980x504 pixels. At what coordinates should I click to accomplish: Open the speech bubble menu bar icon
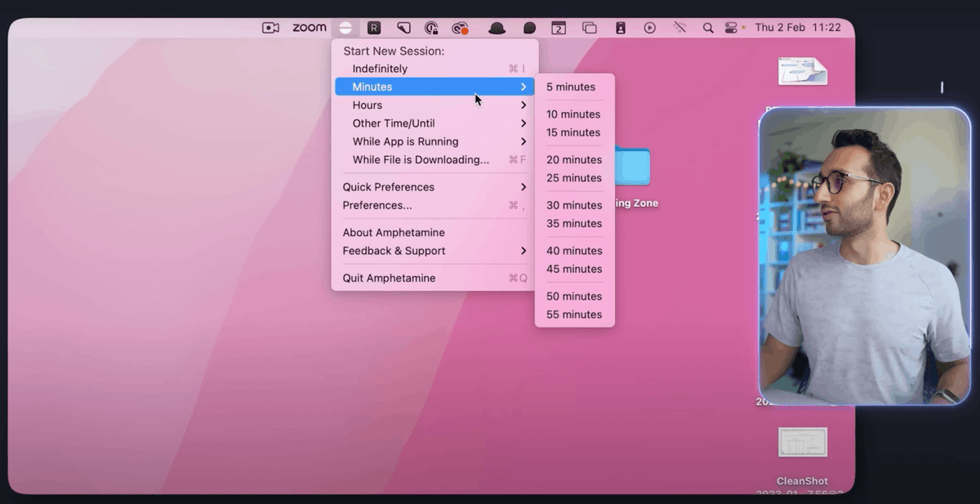[x=529, y=28]
